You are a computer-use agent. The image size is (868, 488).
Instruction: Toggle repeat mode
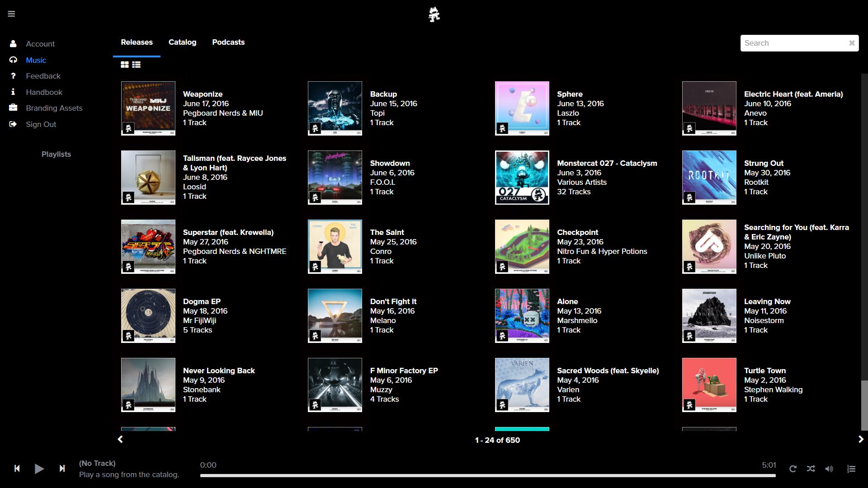tap(793, 469)
